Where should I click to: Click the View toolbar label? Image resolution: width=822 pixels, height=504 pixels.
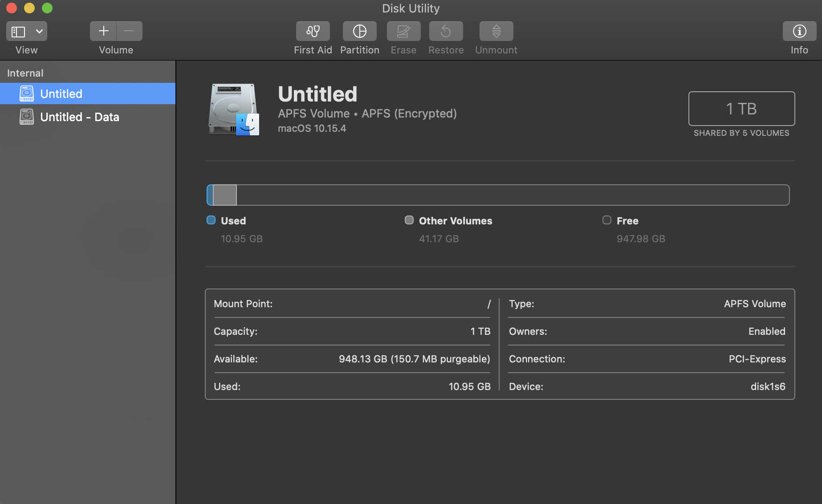pos(27,50)
